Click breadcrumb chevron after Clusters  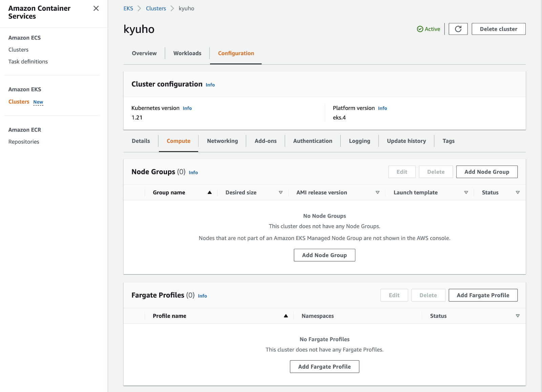tap(172, 8)
